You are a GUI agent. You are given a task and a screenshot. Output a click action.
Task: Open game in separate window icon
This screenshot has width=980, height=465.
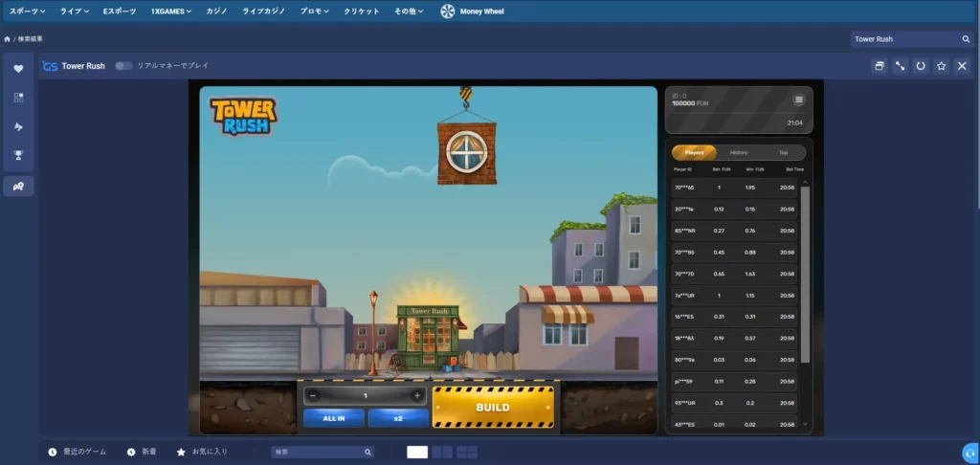(880, 66)
